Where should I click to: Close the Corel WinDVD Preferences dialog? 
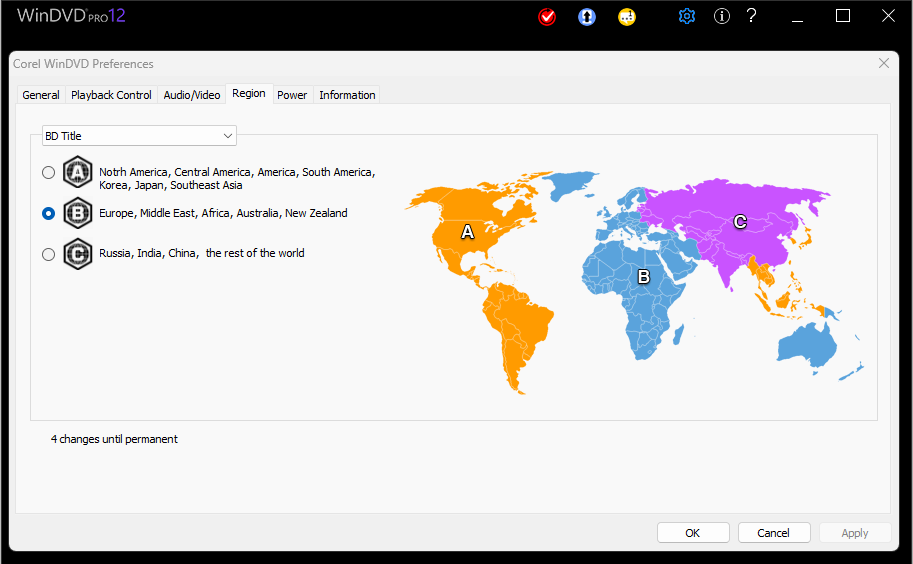883,63
